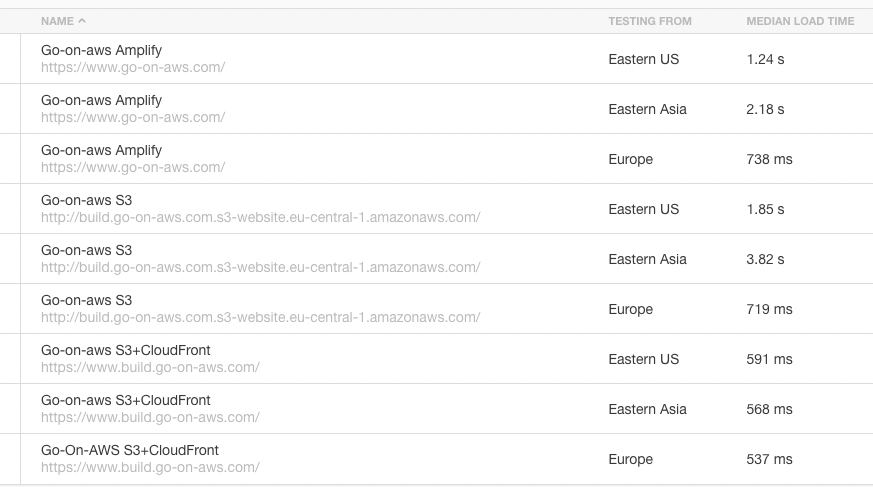Click the MEDIAN LOAD TIME column header
The height and width of the screenshot is (487, 873).
coord(800,21)
